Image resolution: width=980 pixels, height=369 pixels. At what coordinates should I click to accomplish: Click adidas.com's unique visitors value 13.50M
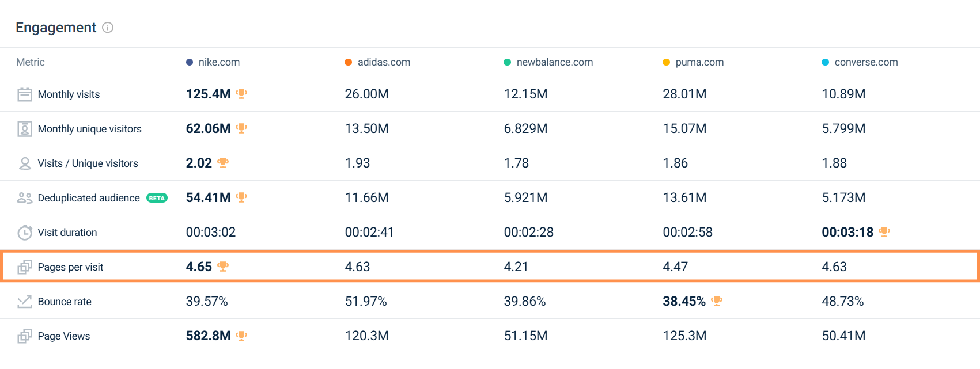366,128
